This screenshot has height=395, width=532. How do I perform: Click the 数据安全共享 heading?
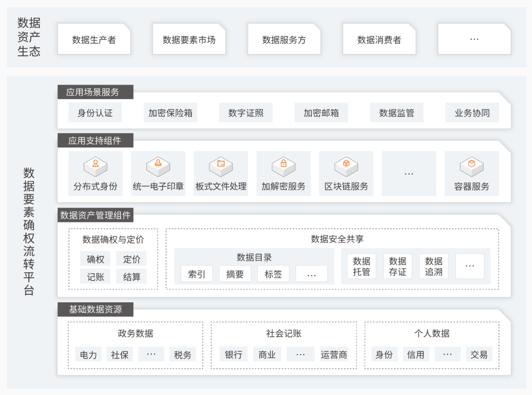[337, 239]
